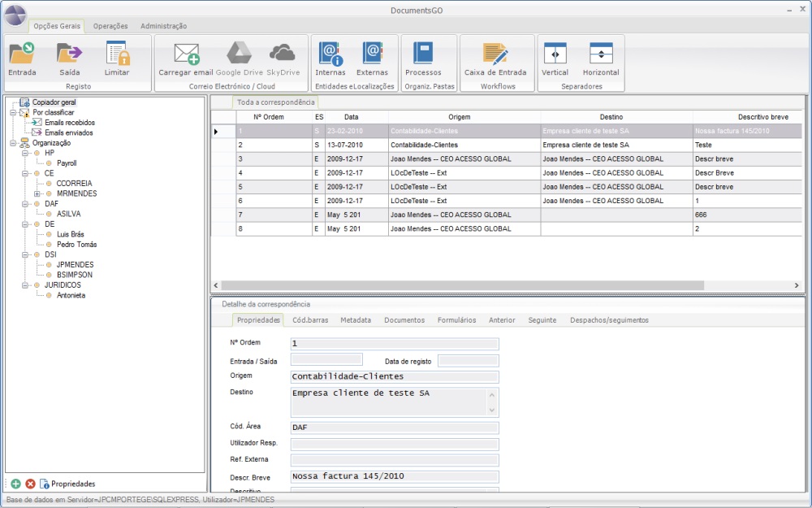Collapse the Organização tree node
The image size is (812, 508).
tap(13, 143)
